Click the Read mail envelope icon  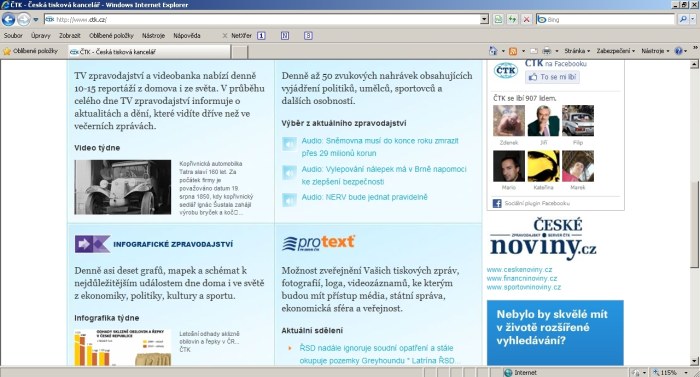533,51
